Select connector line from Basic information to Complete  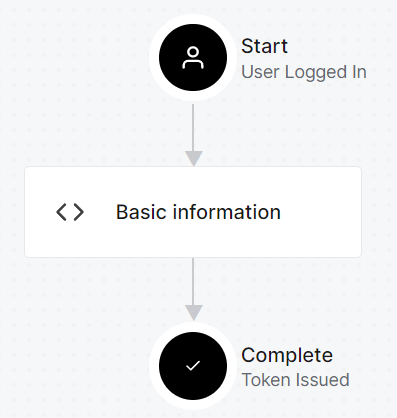[x=193, y=282]
